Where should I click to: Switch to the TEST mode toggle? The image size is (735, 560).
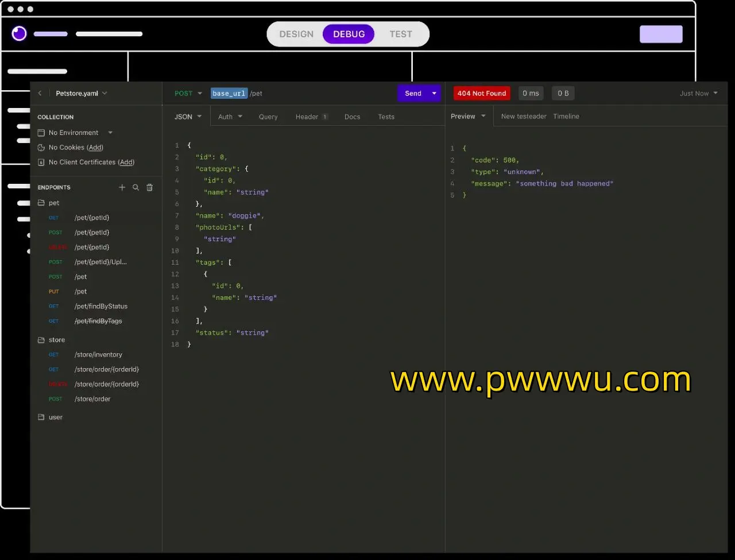point(401,34)
